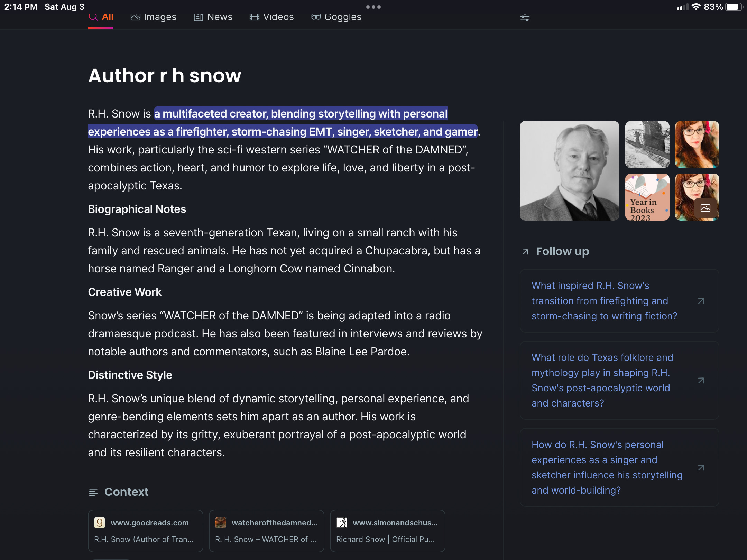Click the image gallery icon on thumbnail

pos(705,208)
